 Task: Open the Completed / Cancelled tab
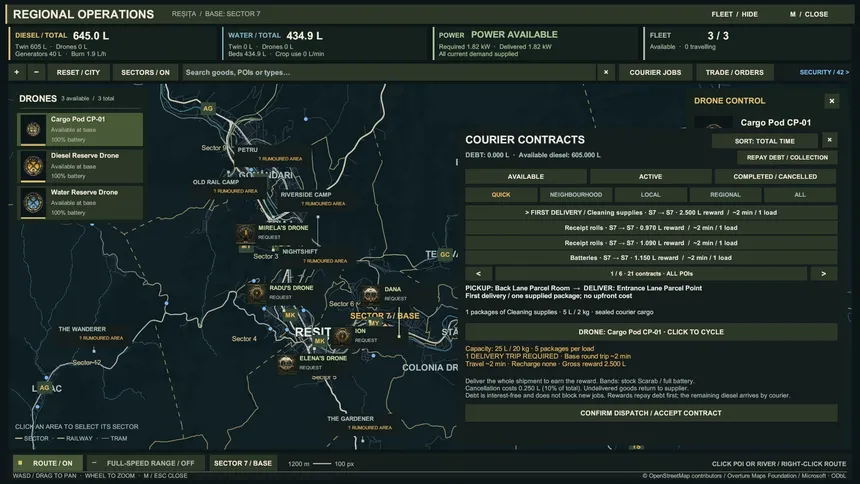point(775,177)
